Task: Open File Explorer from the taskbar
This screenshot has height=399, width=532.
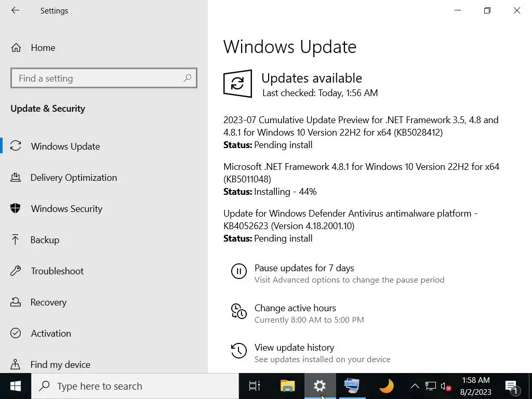Action: 287,386
